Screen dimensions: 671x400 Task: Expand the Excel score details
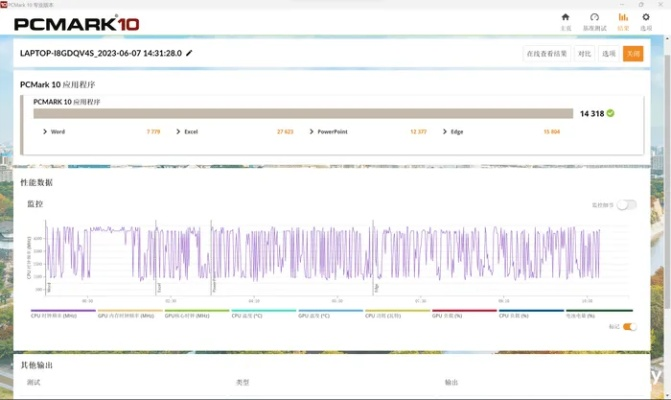click(178, 131)
